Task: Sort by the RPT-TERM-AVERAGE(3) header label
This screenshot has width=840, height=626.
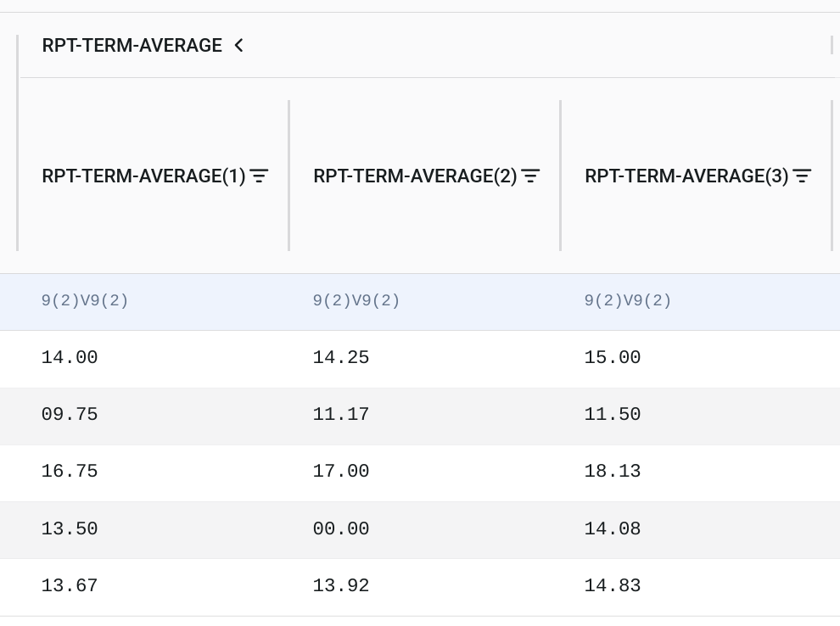Action: 686,176
